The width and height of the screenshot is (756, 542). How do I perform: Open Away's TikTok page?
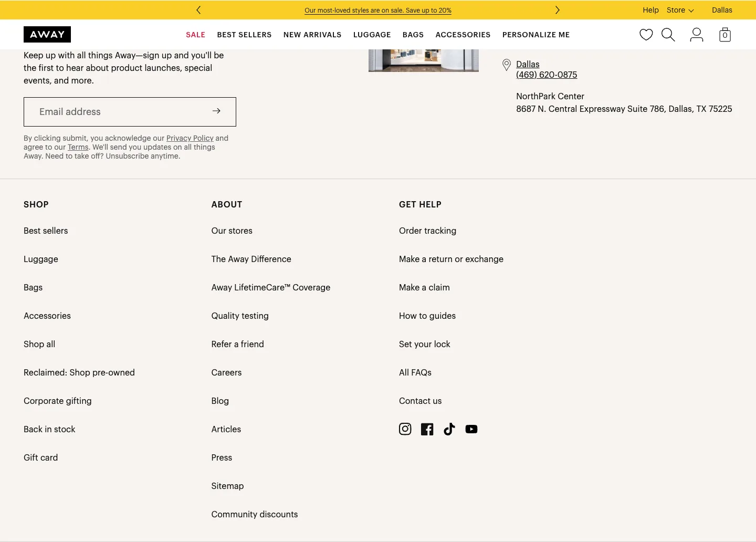click(x=449, y=429)
